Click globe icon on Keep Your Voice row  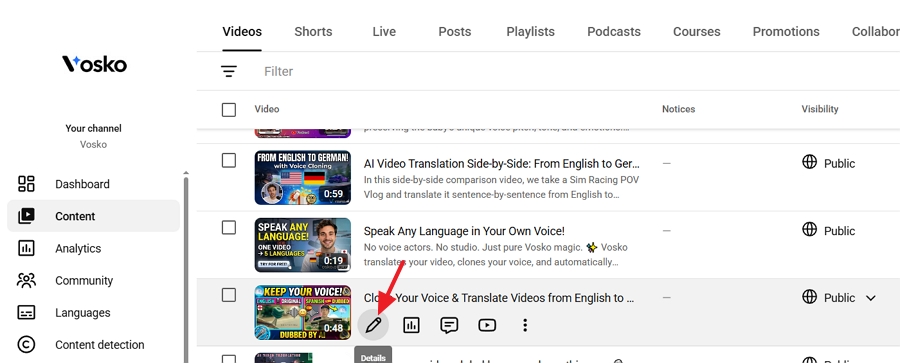pos(809,297)
